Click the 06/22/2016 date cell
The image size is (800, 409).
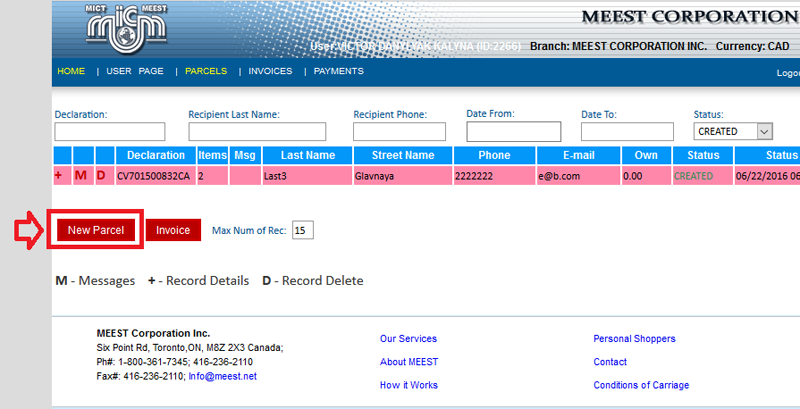[767, 176]
